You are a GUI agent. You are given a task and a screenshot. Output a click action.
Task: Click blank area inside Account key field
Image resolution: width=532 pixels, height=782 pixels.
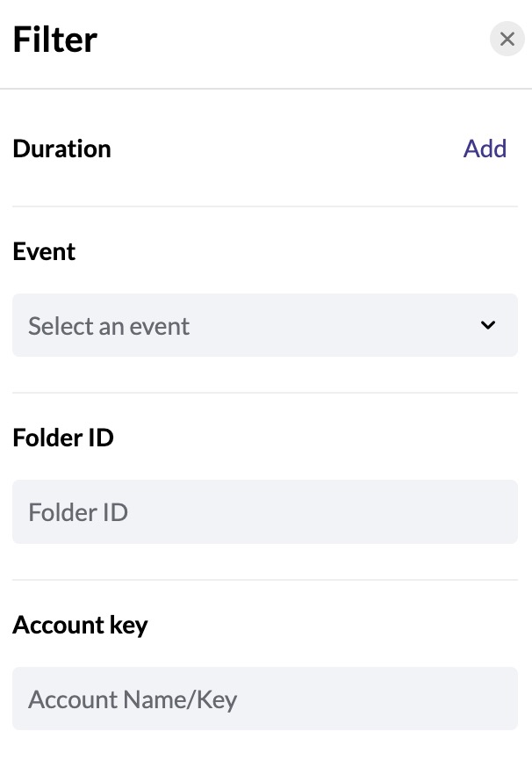[378, 699]
